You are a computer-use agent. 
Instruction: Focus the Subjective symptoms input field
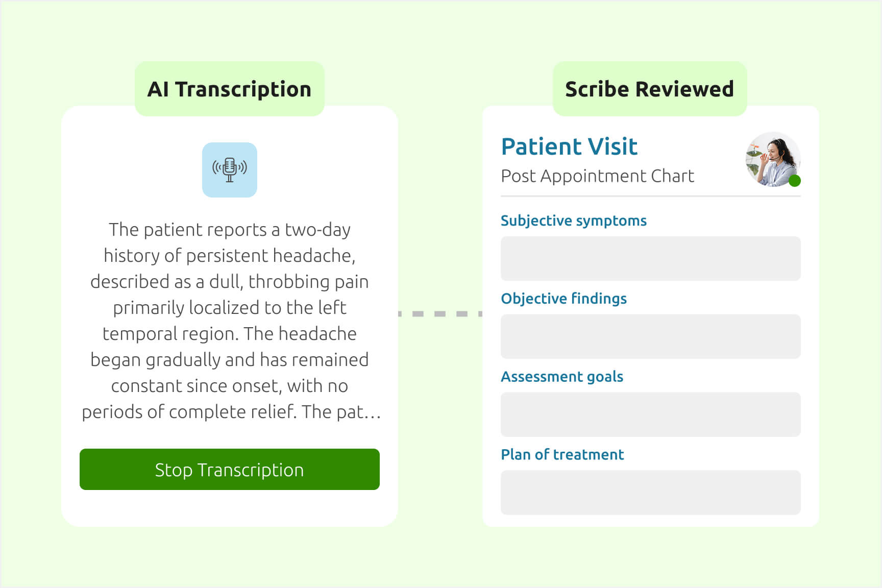click(x=650, y=258)
